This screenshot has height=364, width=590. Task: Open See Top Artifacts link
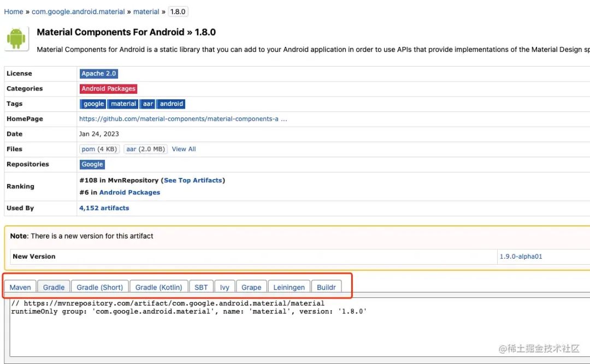tap(193, 180)
